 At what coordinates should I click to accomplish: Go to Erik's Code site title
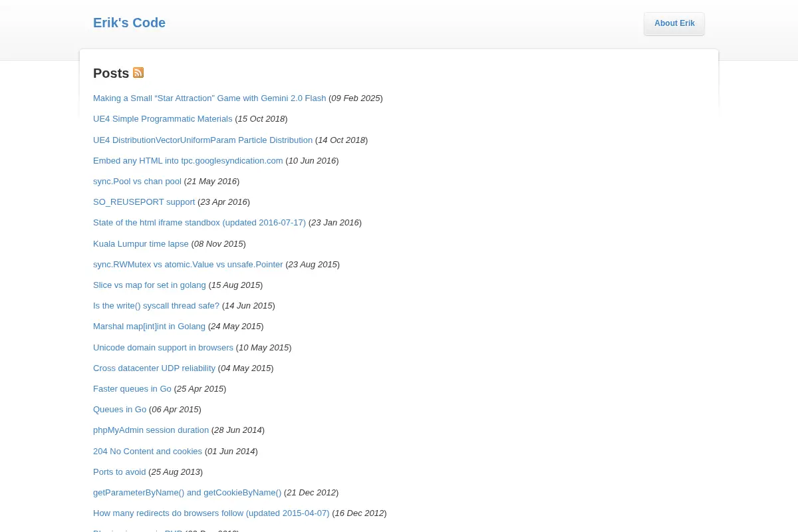pyautogui.click(x=129, y=23)
